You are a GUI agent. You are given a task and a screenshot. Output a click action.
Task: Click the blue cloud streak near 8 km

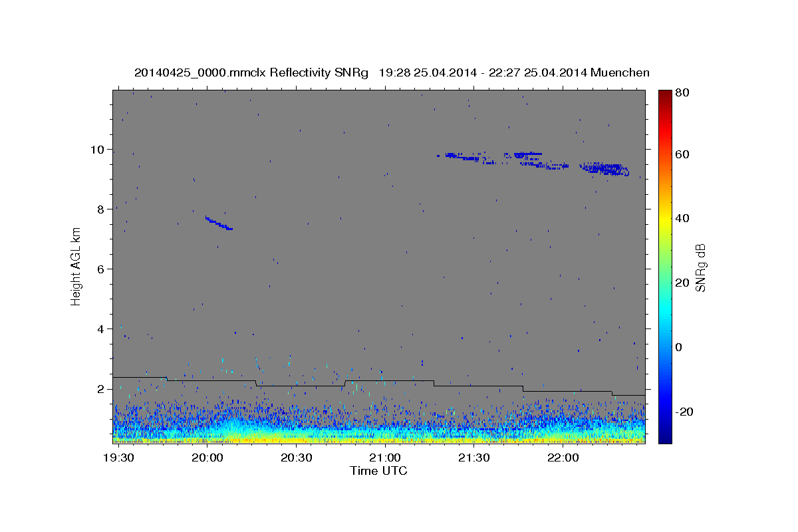(219, 223)
